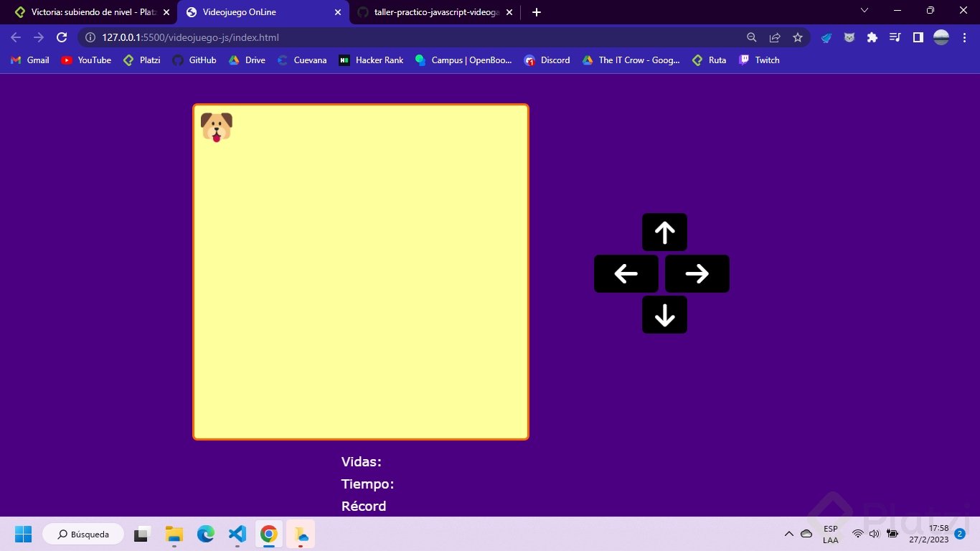Toggle the browser side panel
The width and height of the screenshot is (980, 551).
click(918, 37)
